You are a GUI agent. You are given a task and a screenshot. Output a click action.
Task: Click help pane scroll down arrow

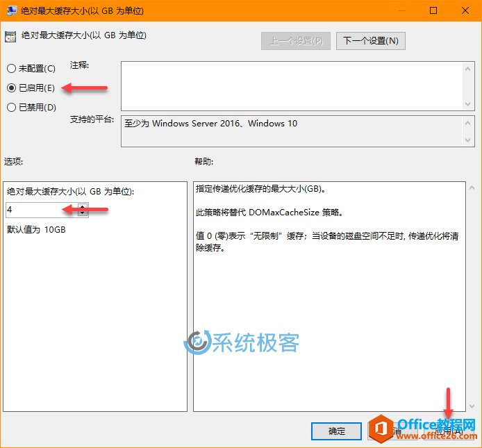pos(472,406)
